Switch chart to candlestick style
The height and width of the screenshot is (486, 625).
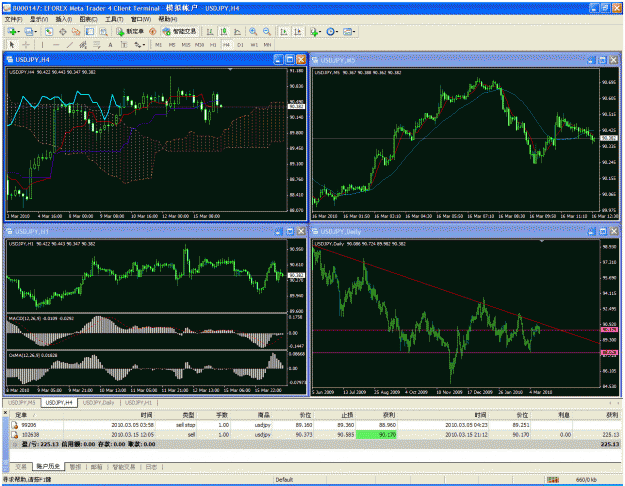tap(224, 31)
